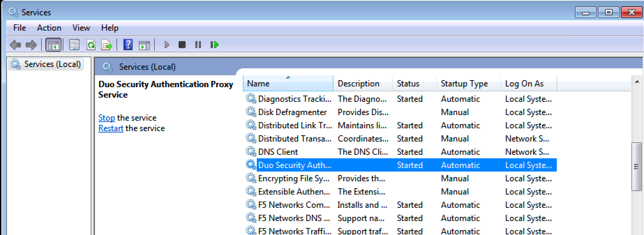Viewport: 644px width, 235px height.
Task: Click 'Provides Dis...' description cell
Action: click(363, 112)
